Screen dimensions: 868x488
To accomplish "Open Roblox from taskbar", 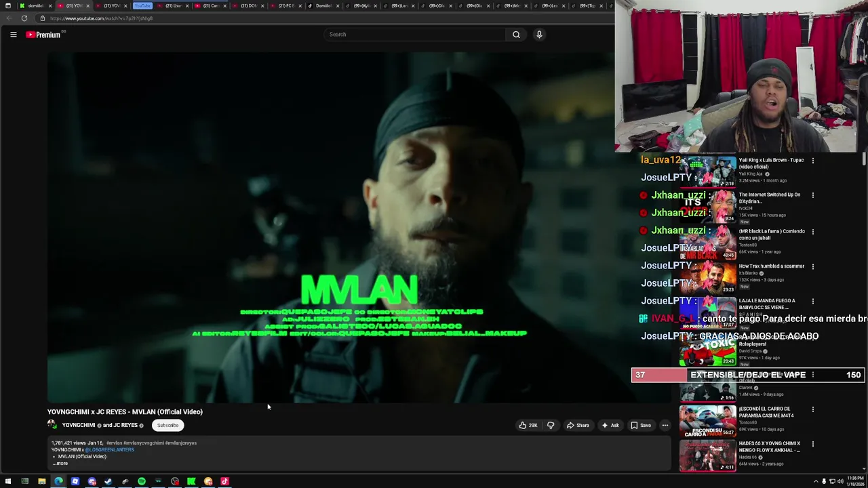I will (75, 482).
